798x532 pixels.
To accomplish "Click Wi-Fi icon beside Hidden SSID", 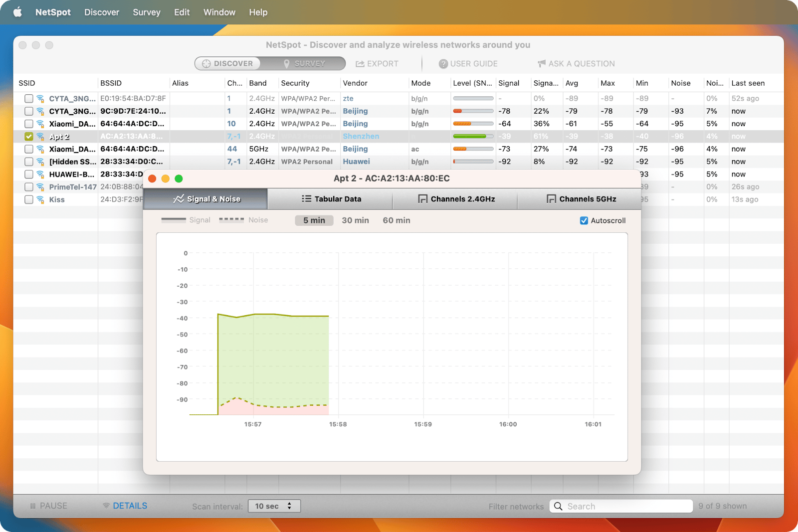I will [x=40, y=162].
